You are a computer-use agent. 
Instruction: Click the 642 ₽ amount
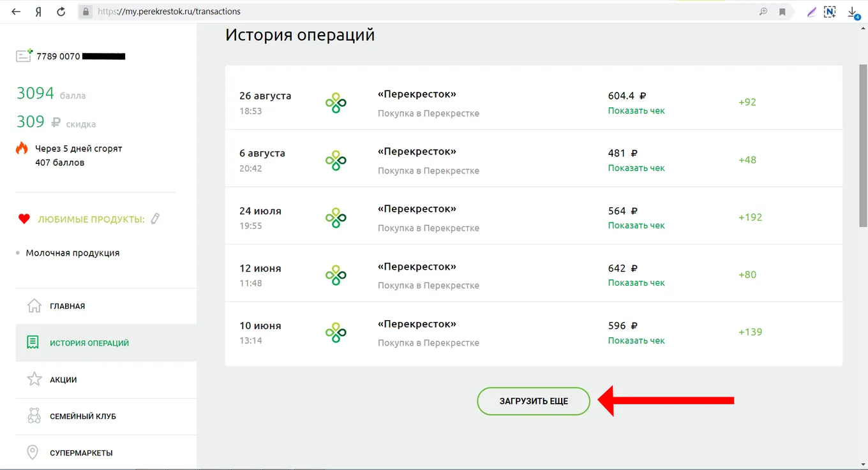click(x=623, y=268)
